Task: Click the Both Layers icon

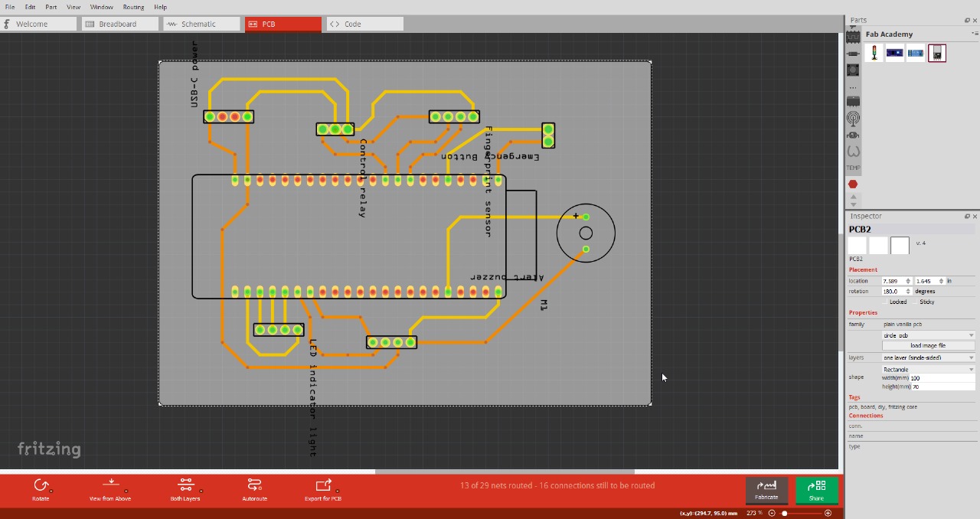Action: tap(185, 485)
